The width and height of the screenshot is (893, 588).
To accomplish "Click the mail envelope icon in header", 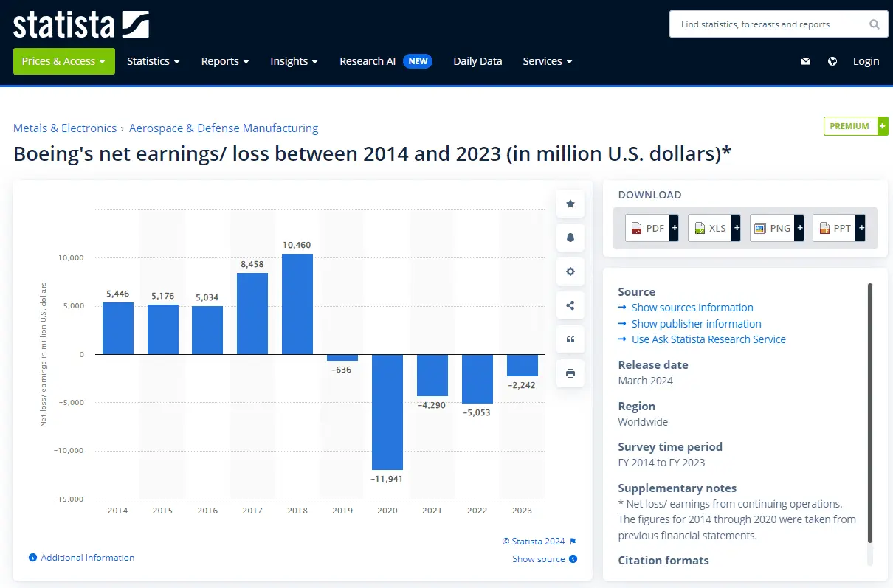I will [806, 61].
